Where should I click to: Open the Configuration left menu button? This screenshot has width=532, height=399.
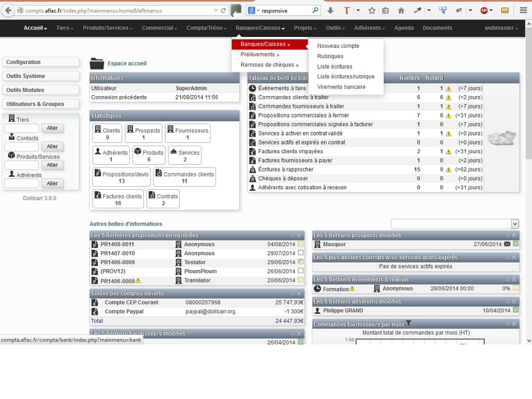point(41,62)
